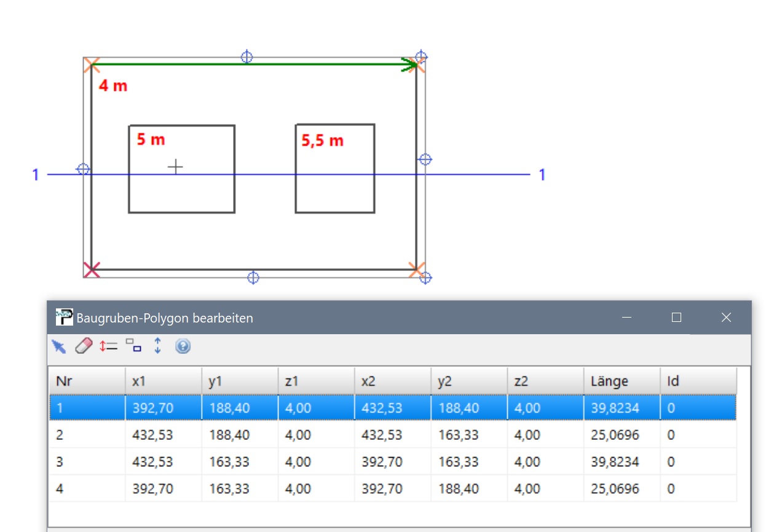Click the Nr column header
Viewport: 774px width, 532px height.
tap(87, 381)
